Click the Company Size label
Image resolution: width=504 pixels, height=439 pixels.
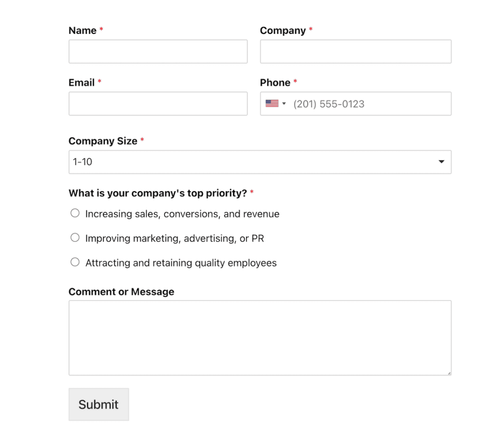tap(102, 141)
